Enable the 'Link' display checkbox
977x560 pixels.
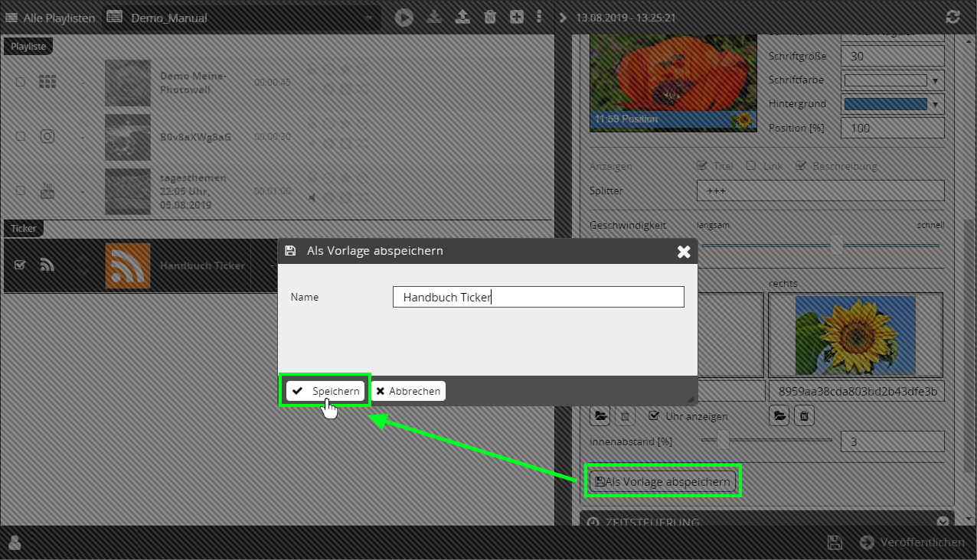[x=751, y=166]
